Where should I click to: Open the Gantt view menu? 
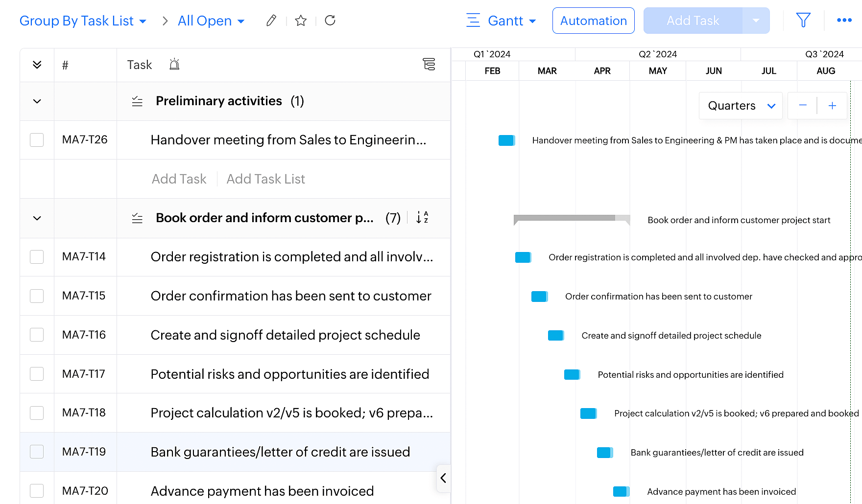[x=501, y=21]
